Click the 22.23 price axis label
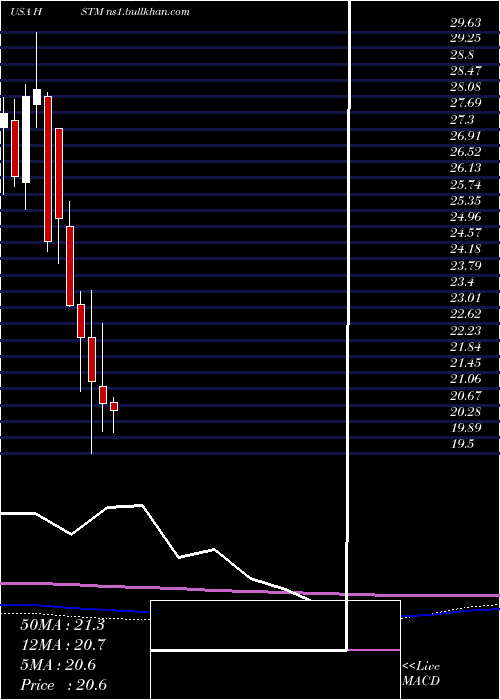The image size is (500, 700). [x=465, y=331]
